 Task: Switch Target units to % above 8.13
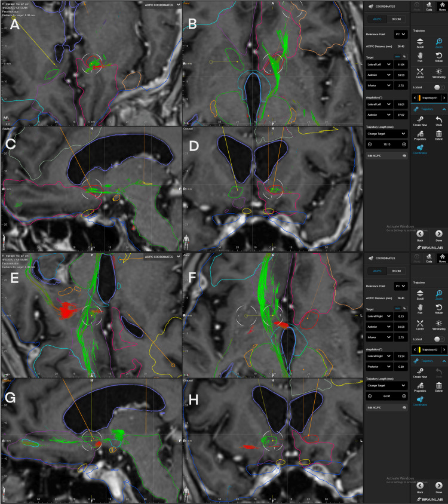click(x=404, y=309)
